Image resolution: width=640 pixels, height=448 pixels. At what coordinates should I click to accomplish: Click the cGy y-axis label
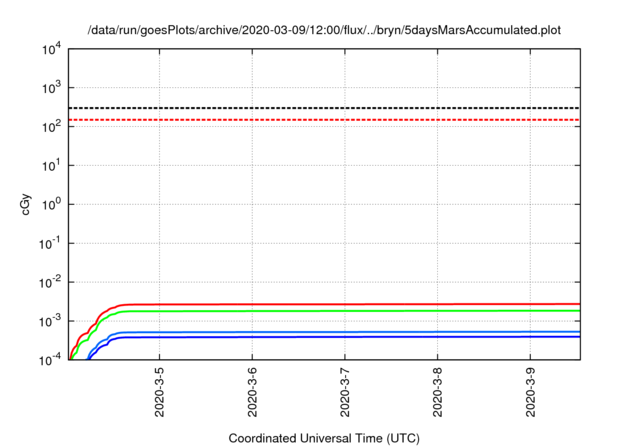pos(26,205)
